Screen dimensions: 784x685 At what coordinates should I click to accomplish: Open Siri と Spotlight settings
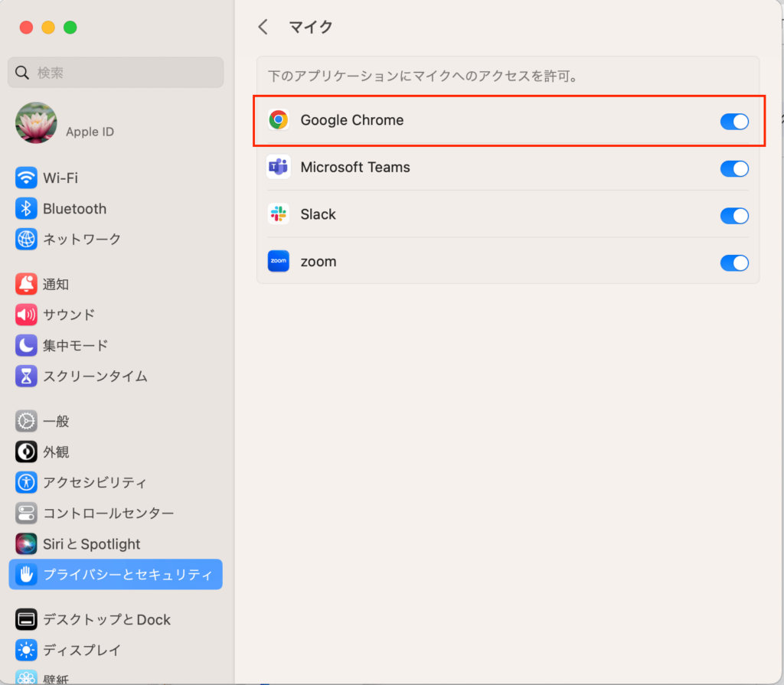click(x=116, y=544)
